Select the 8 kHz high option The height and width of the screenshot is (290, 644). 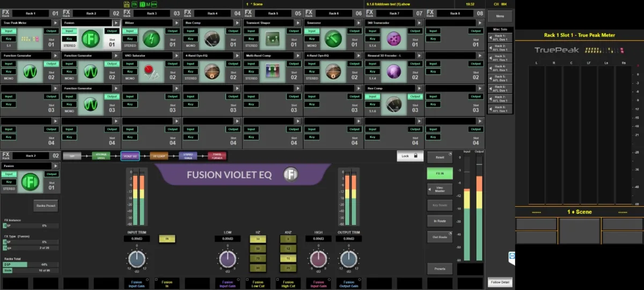[288, 238]
